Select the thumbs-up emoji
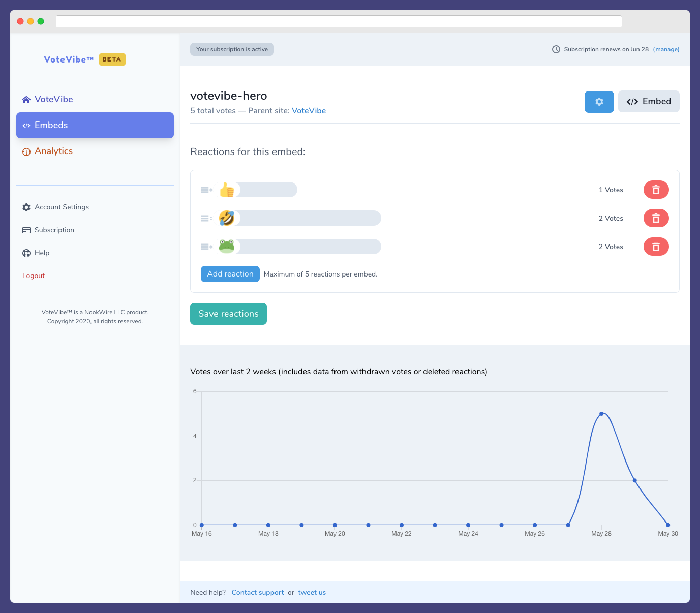 tap(227, 190)
